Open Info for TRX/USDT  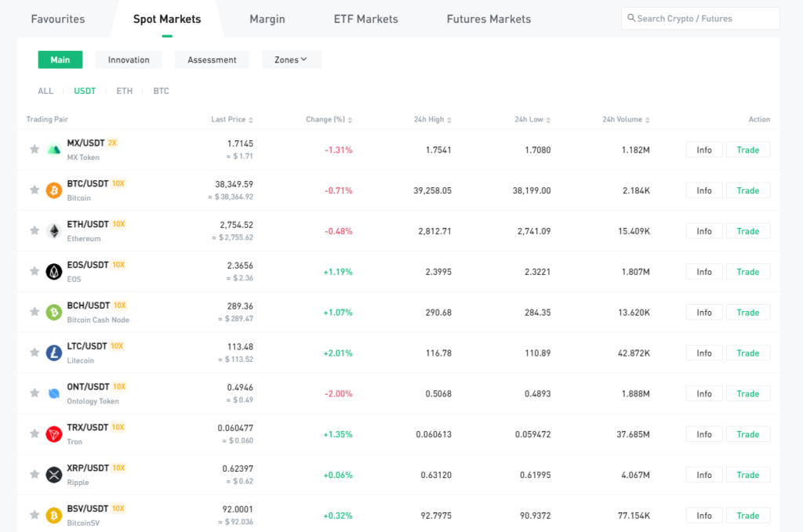click(x=704, y=434)
